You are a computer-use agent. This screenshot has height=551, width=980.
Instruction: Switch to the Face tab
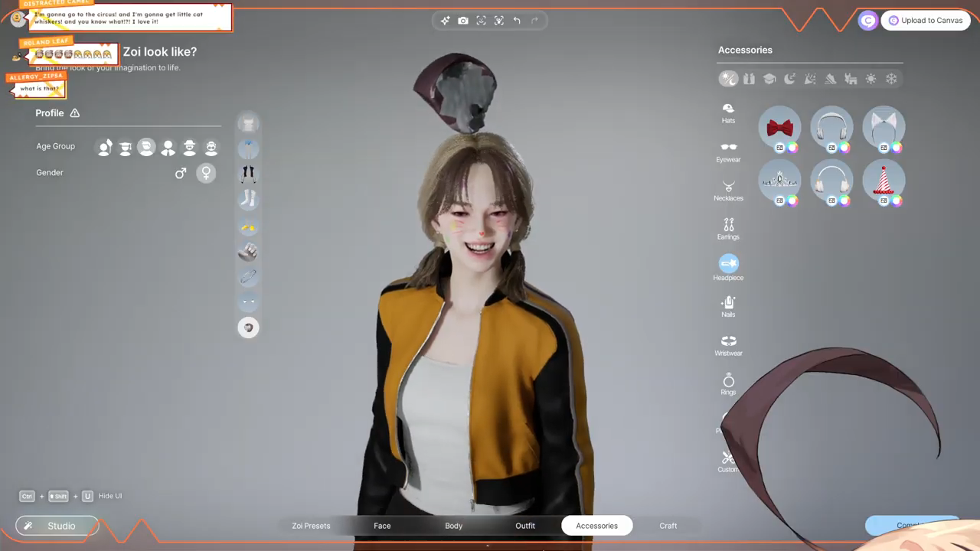point(382,526)
